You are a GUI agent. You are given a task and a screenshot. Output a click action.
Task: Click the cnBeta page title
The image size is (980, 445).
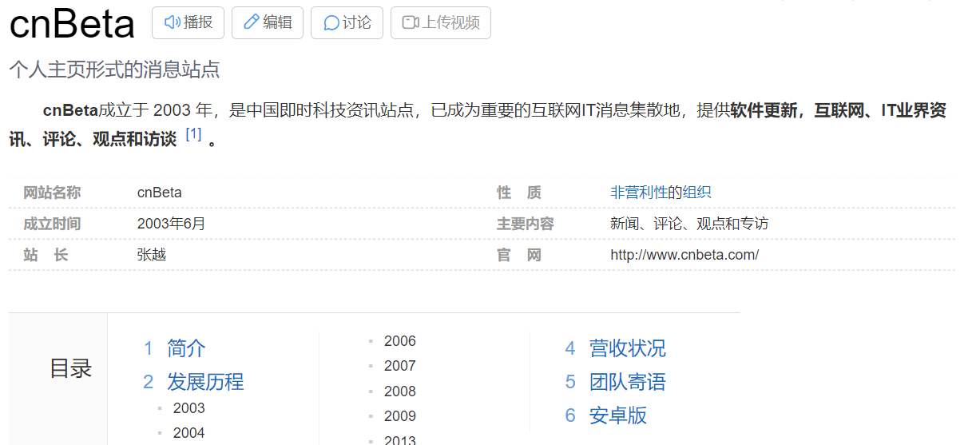tap(72, 24)
